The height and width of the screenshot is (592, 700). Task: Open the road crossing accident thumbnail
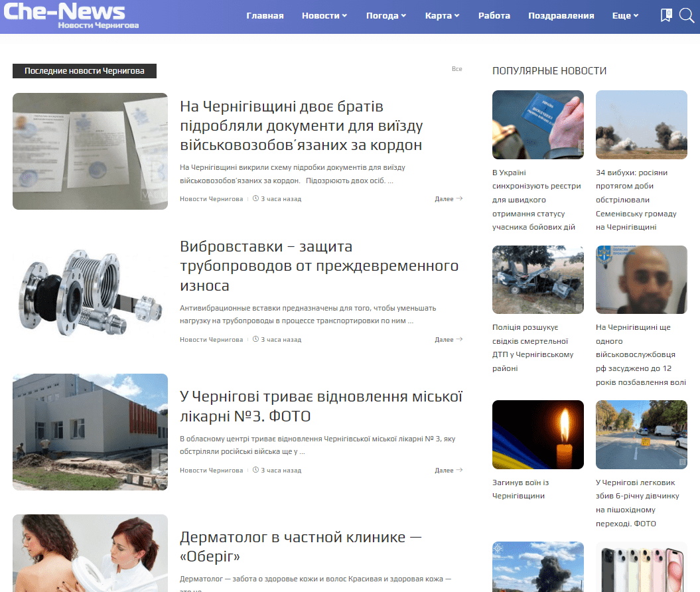642,435
